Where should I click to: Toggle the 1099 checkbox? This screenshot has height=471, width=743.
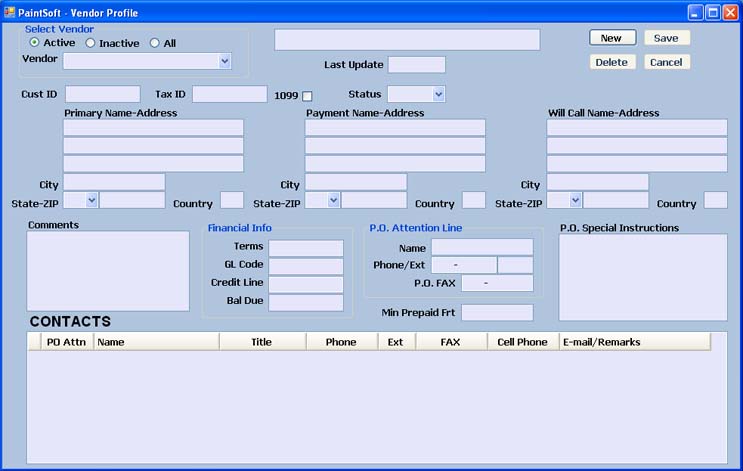[307, 96]
